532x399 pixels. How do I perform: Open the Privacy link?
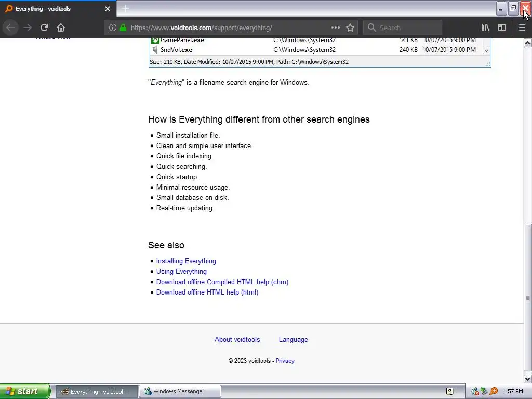tap(285, 361)
